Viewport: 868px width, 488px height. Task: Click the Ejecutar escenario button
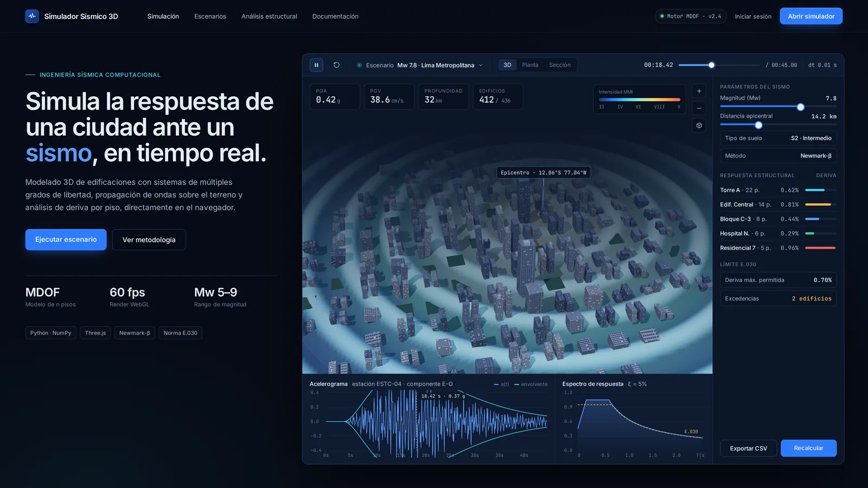point(66,240)
